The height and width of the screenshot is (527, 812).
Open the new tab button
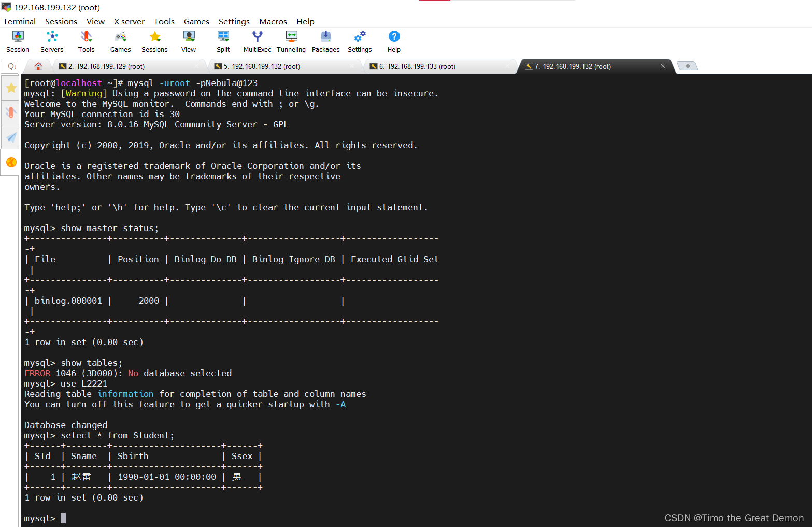(x=688, y=66)
